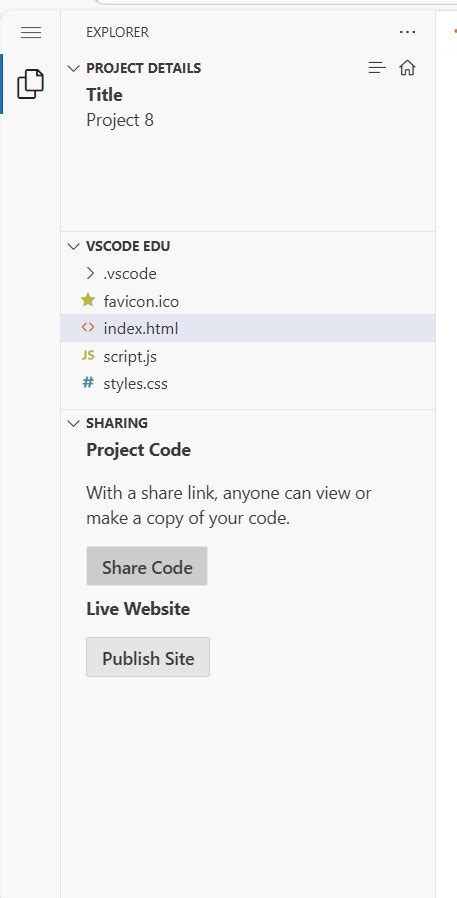Select styles.css file
The height and width of the screenshot is (898, 457).
click(248, 383)
